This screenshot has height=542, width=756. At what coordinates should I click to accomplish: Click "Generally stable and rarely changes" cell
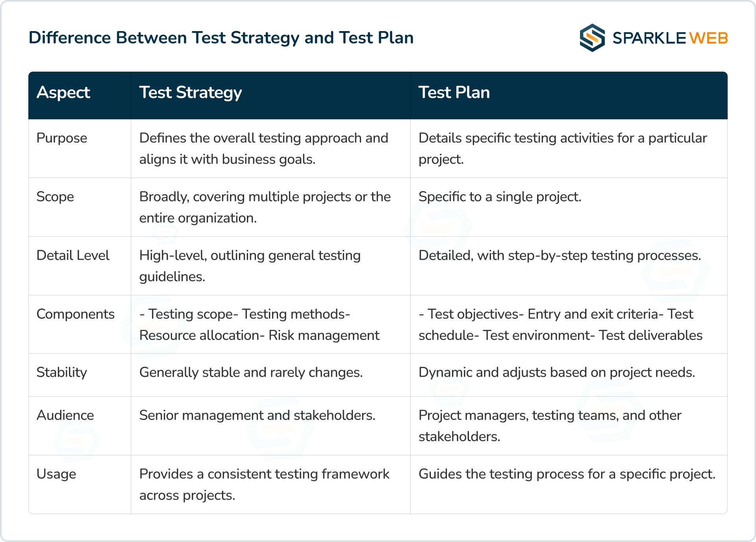(x=251, y=372)
